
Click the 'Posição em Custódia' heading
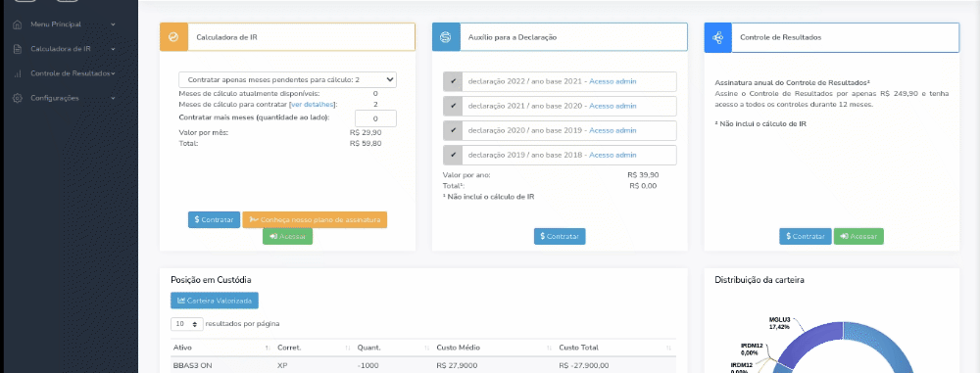(211, 280)
